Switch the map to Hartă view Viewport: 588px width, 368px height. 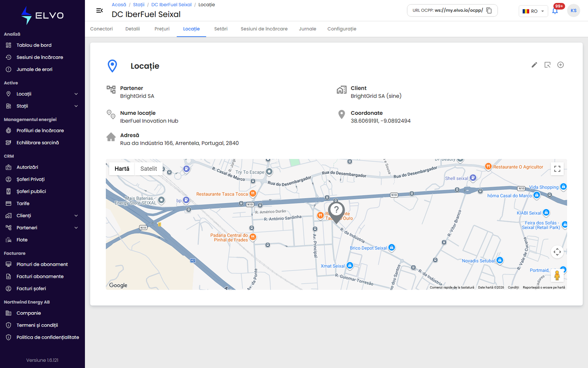[x=122, y=169]
